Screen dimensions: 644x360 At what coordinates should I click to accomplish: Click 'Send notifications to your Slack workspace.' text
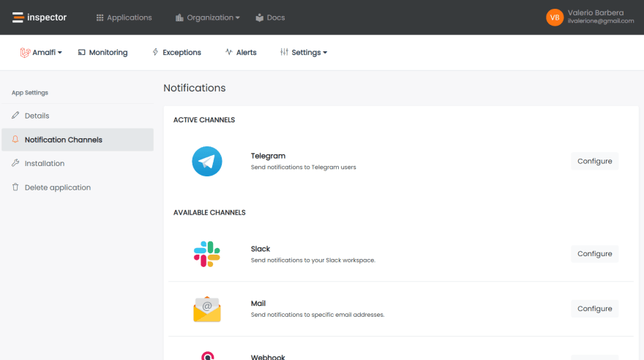pos(313,260)
